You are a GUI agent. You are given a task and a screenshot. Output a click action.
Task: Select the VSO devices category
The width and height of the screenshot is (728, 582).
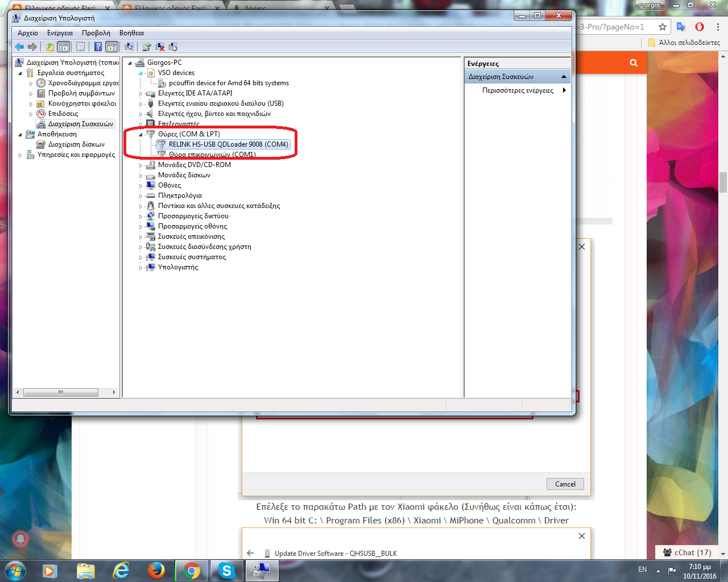[x=176, y=73]
